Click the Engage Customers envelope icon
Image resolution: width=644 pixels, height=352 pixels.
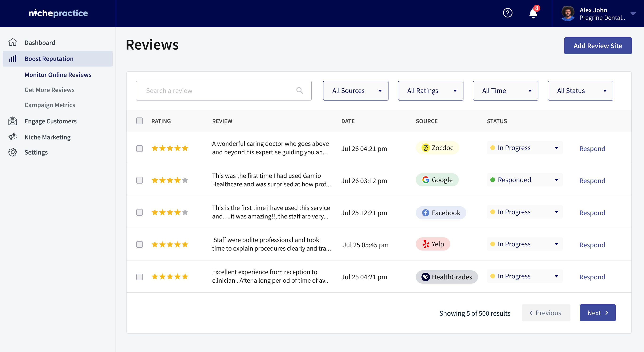(12, 121)
